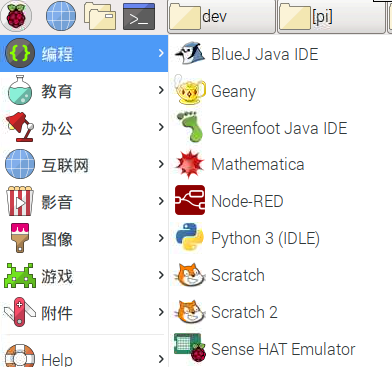Switch to the dev folder taskbar window
The height and width of the screenshot is (367, 392).
click(x=221, y=17)
